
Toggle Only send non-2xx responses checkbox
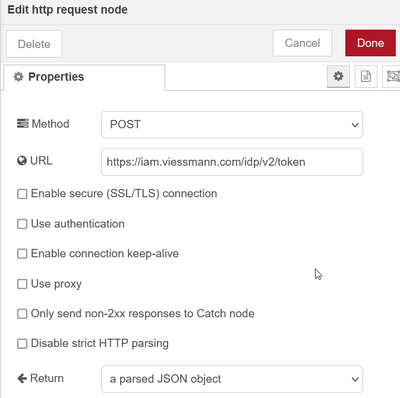[x=22, y=314]
